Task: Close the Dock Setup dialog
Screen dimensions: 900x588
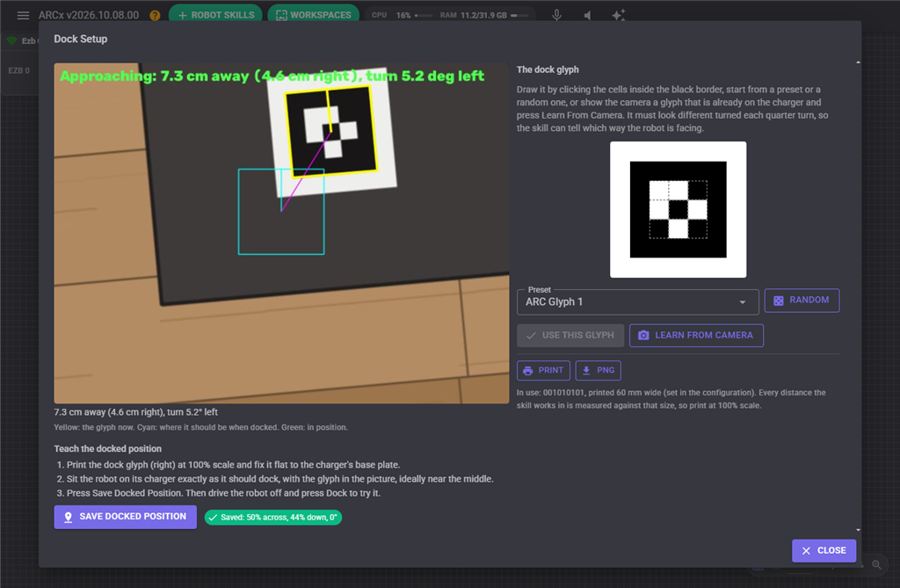Action: [x=824, y=551]
